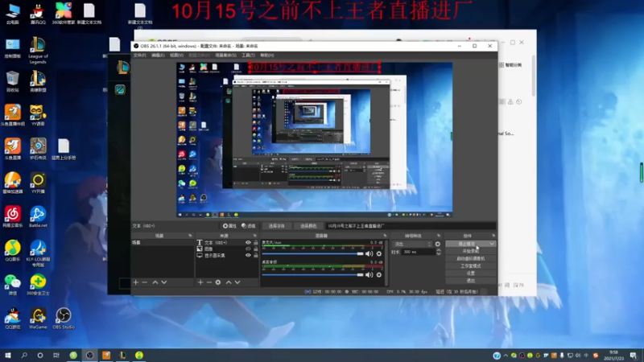
Task: Mute the desktop audio speaker icon
Action: click(x=369, y=274)
